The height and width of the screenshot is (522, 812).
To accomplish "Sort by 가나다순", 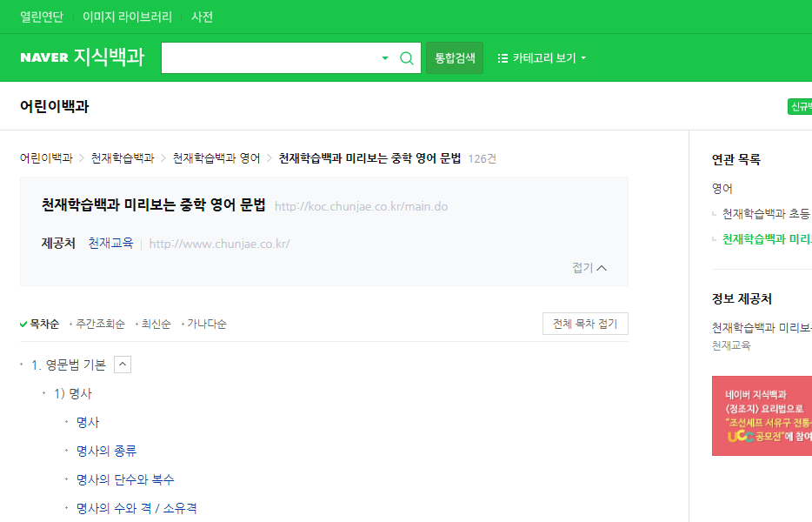I will (207, 324).
